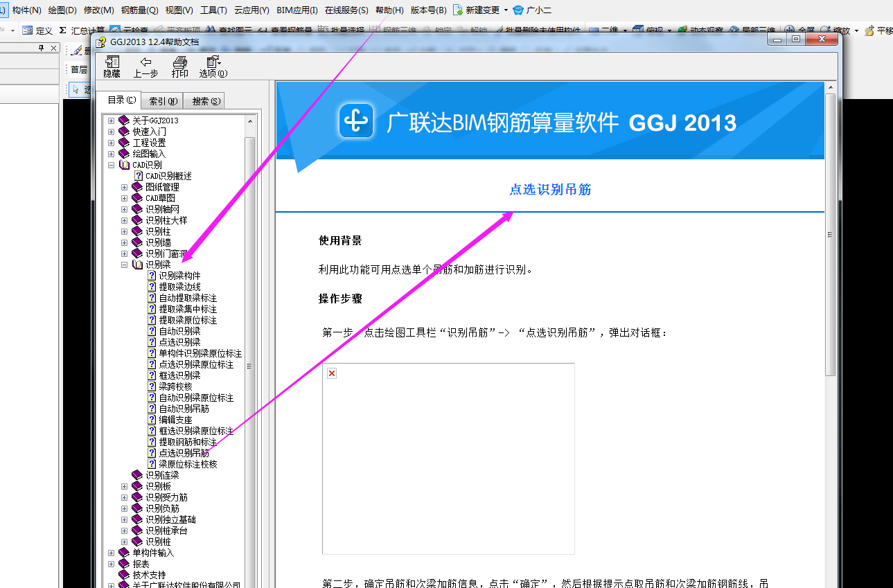Click the pin icon on left docked panel
This screenshot has height=588, width=893.
41,48
